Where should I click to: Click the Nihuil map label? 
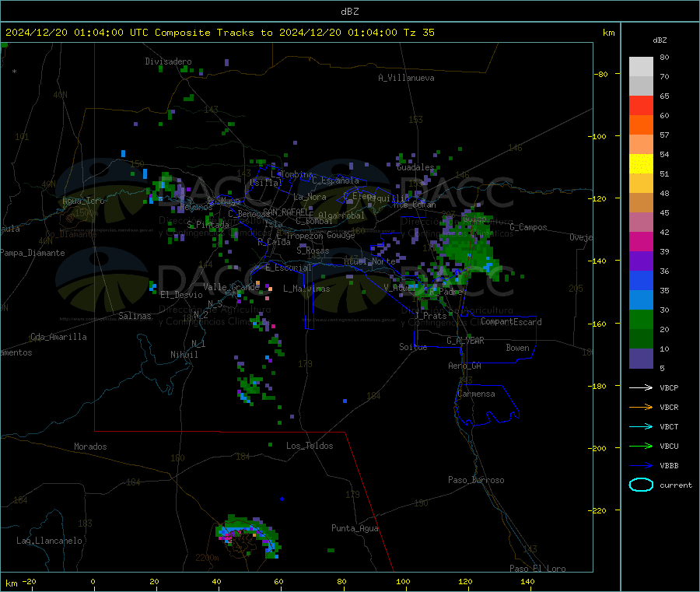pos(184,355)
